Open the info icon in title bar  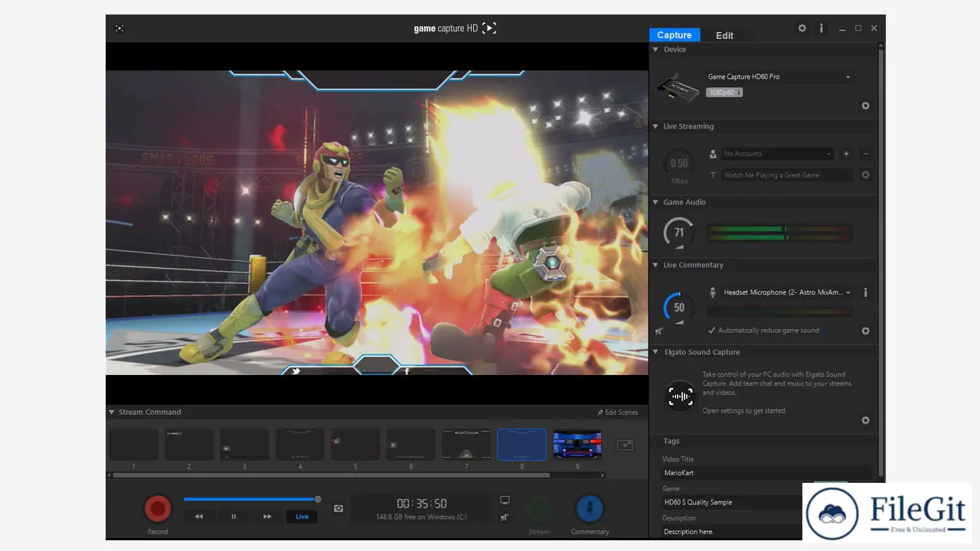coord(822,28)
